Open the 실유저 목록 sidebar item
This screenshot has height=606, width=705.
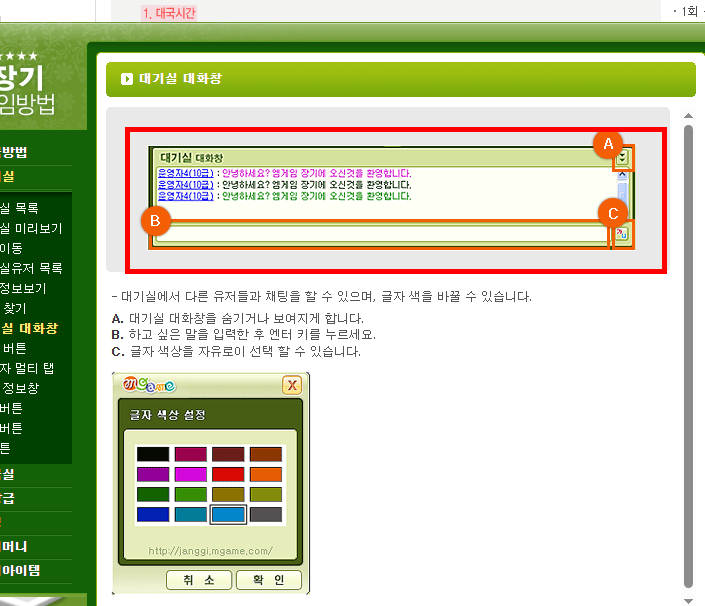31,268
